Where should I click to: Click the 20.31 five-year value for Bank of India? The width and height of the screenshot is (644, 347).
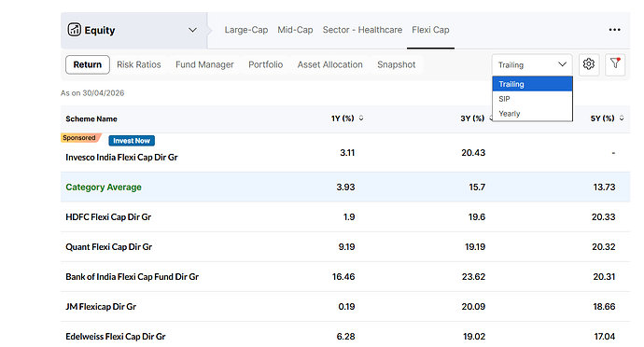(x=604, y=277)
